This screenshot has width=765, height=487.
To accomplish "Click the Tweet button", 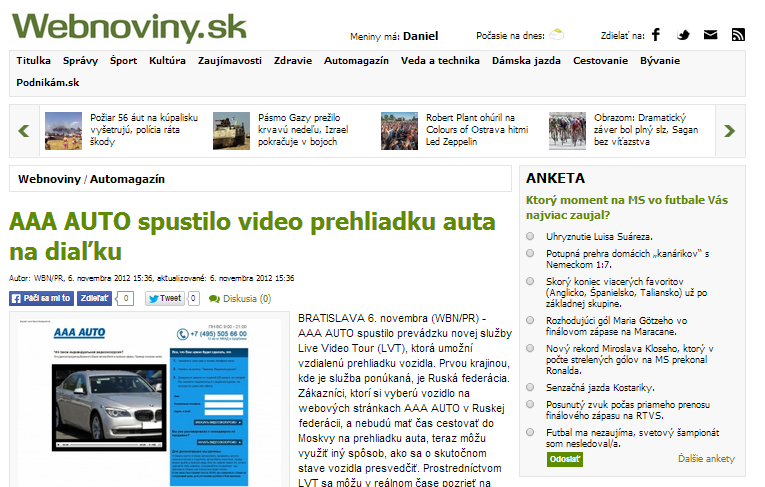I will 165,298.
